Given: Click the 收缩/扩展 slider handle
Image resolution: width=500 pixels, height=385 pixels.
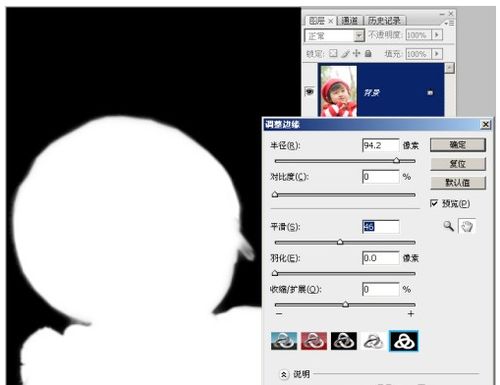Looking at the screenshot, I should [x=346, y=304].
